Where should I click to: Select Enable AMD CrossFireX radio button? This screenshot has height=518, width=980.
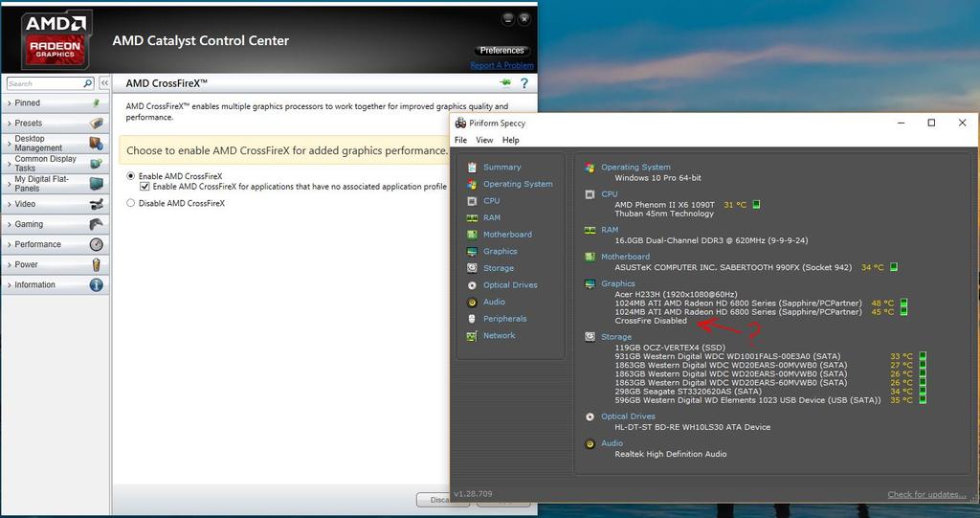(x=130, y=176)
